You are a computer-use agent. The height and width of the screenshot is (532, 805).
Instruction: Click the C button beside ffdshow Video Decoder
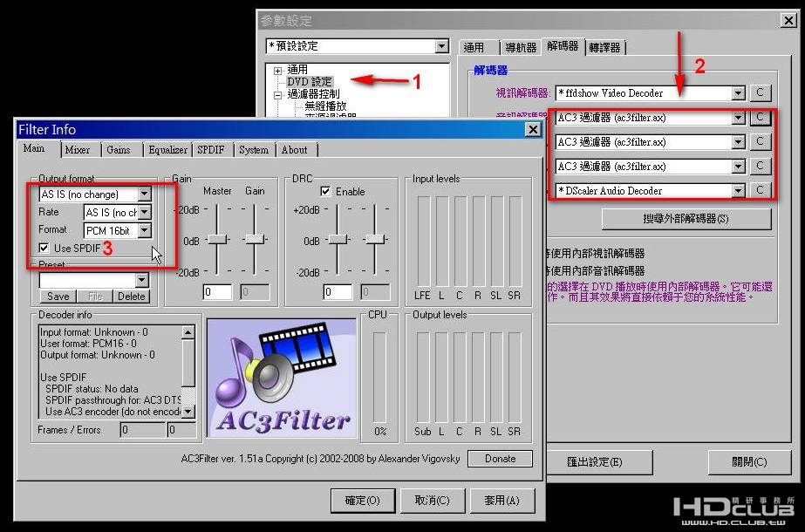click(x=761, y=93)
